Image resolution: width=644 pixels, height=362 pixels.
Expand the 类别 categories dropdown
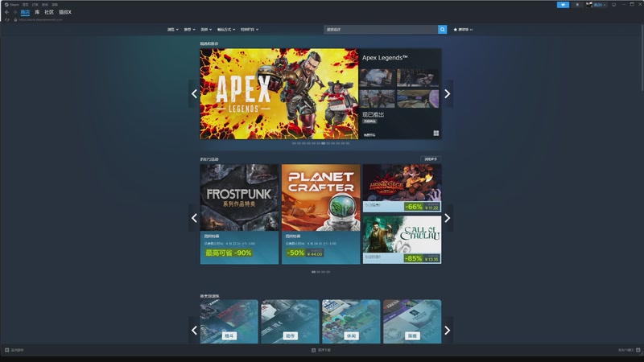206,30
